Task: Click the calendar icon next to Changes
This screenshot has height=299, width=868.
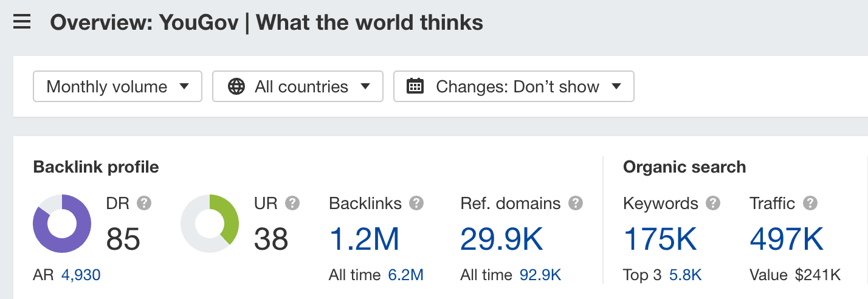Action: pos(415,86)
